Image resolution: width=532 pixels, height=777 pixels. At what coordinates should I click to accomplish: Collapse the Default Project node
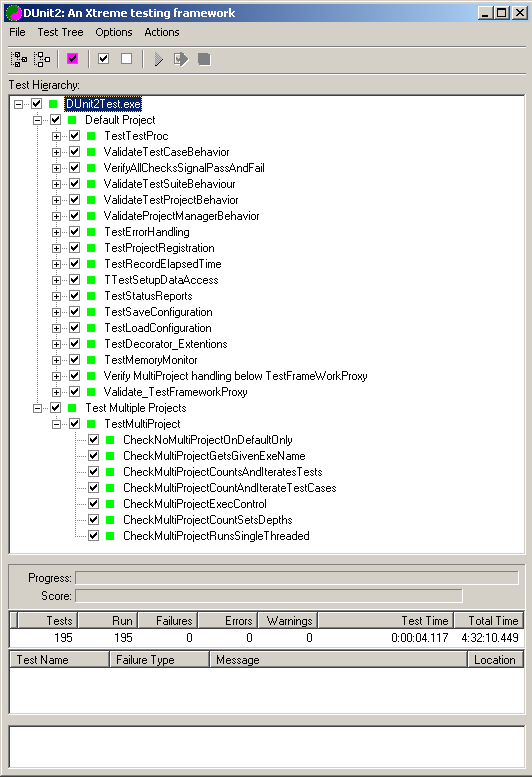(x=37, y=120)
